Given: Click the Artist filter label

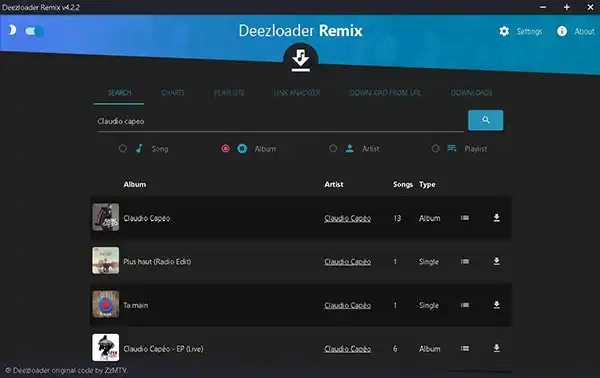Looking at the screenshot, I should 371,149.
